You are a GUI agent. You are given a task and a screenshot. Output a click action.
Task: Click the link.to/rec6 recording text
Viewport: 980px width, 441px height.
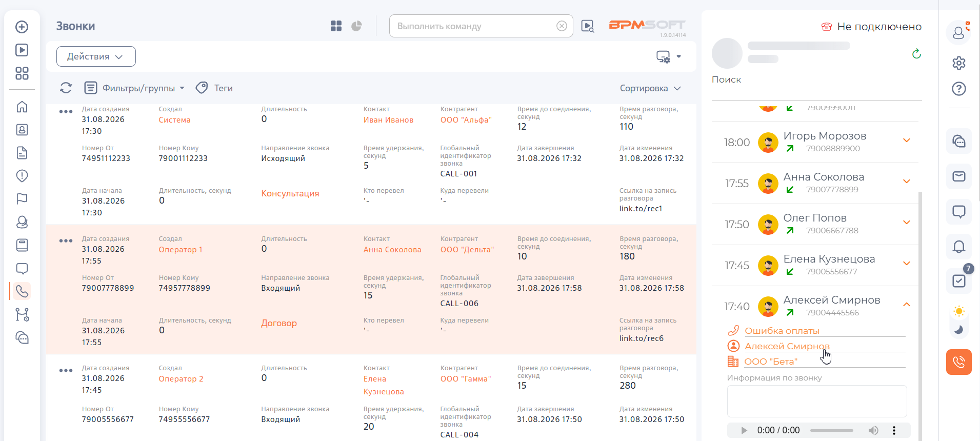[x=642, y=338]
